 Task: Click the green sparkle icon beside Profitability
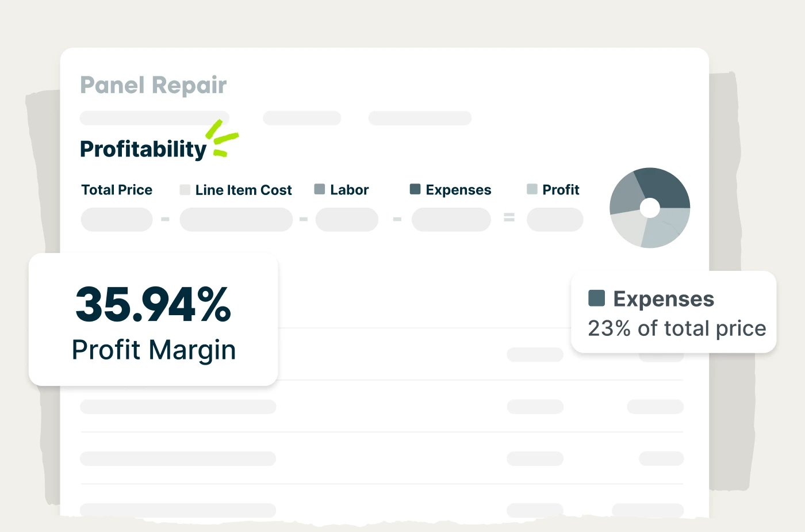222,138
